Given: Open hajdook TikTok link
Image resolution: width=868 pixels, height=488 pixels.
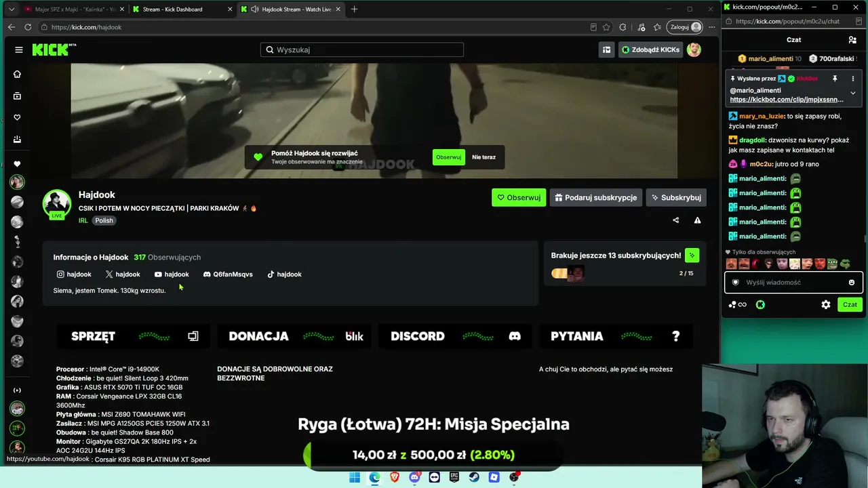Looking at the screenshot, I should coord(284,274).
